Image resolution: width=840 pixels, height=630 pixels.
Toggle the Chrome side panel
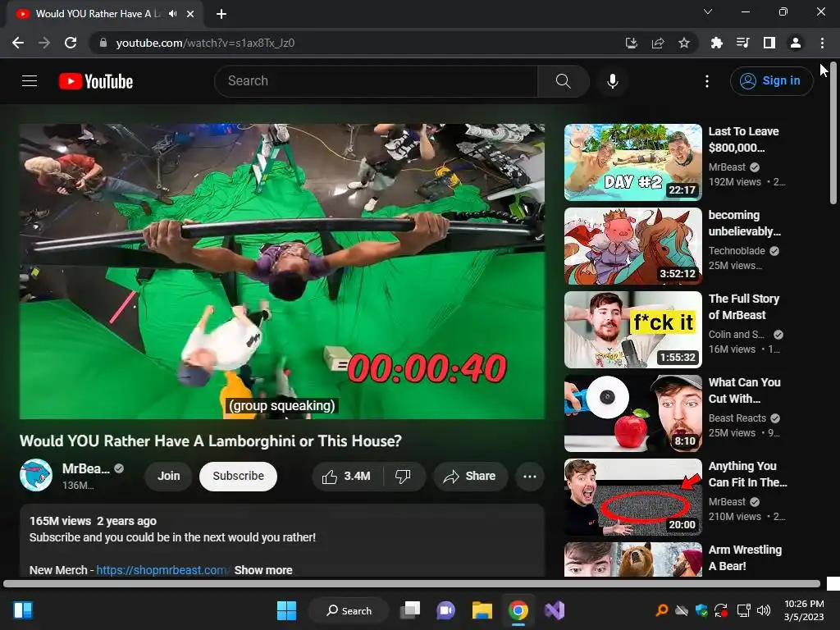pos(769,43)
